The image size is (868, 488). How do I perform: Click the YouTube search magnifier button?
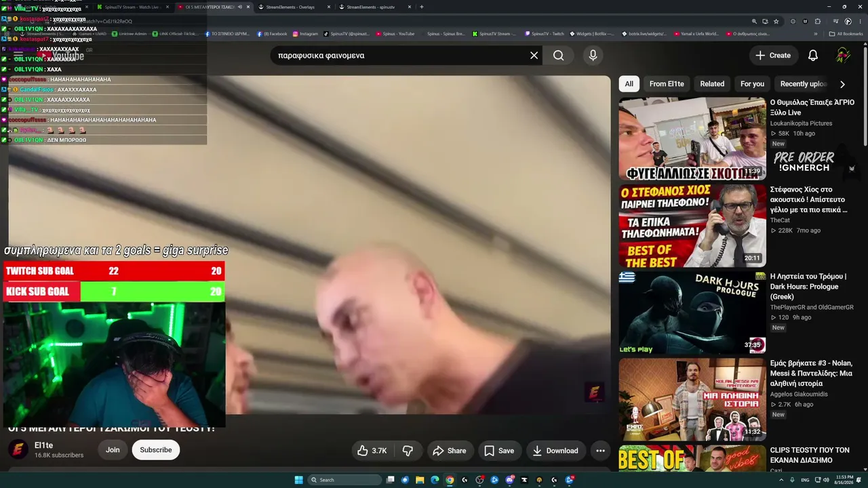[x=558, y=56]
